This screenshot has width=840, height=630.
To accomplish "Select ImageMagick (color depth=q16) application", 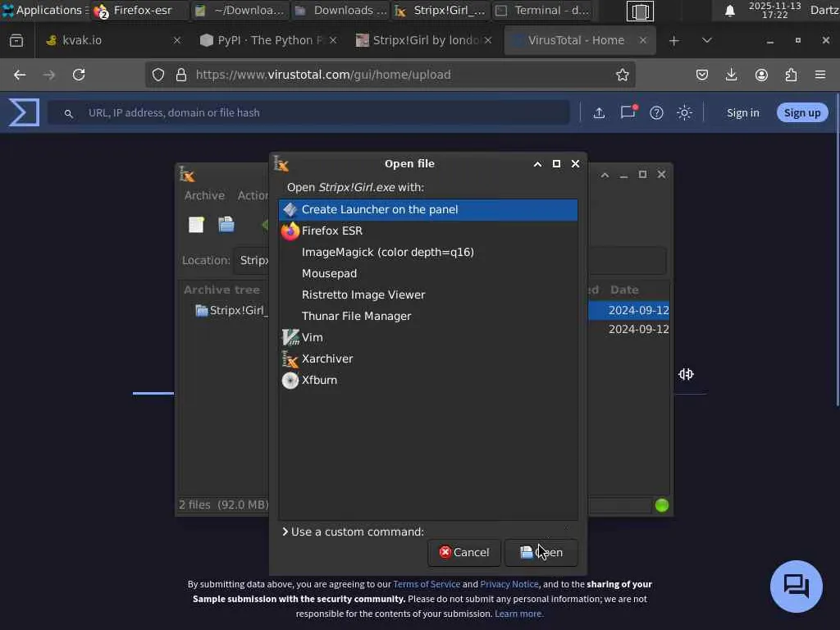I will [428, 253].
